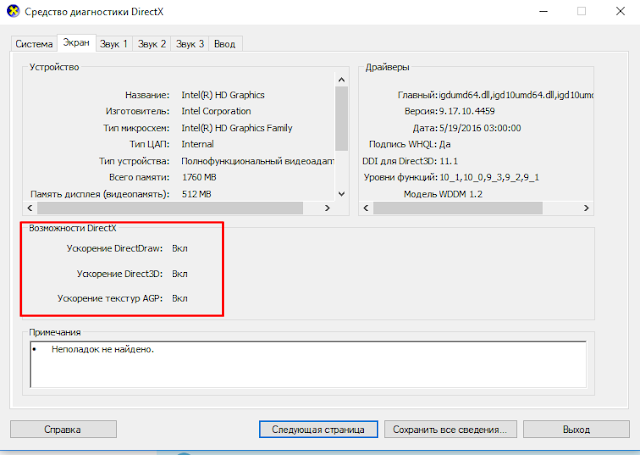The image size is (640, 455).
Task: Click the Справка button
Action: (63, 429)
